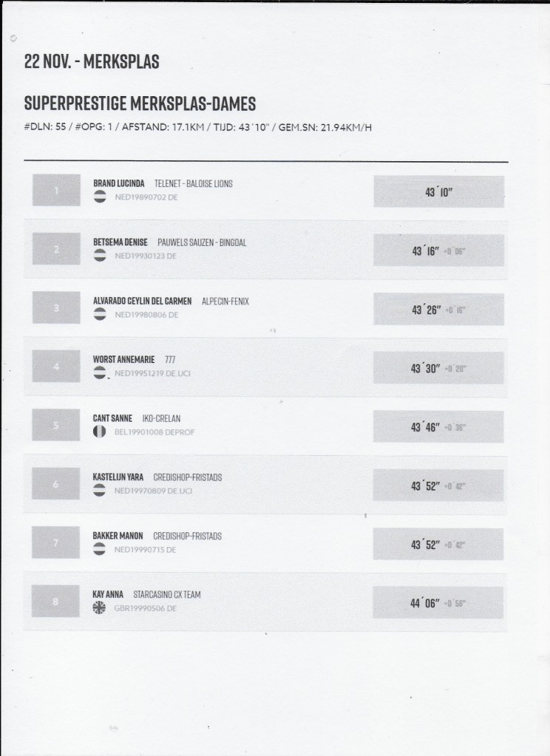Image resolution: width=550 pixels, height=756 pixels.
Task: Click the Dutch flag under Betsema Denise
Action: (100, 256)
